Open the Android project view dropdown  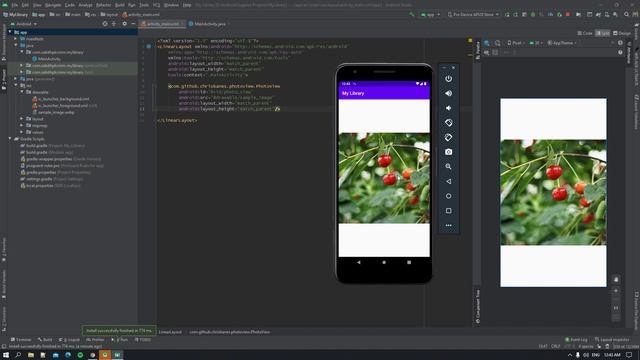(24, 24)
